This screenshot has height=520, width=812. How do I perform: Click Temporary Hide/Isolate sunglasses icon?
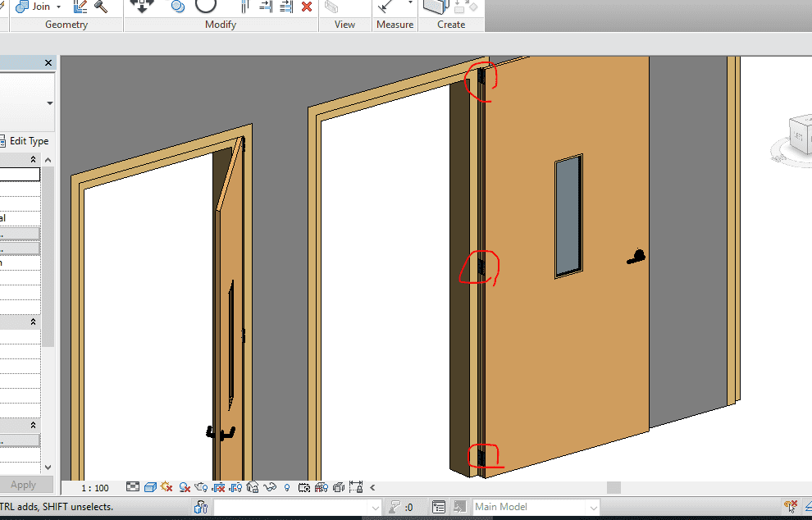(271, 487)
